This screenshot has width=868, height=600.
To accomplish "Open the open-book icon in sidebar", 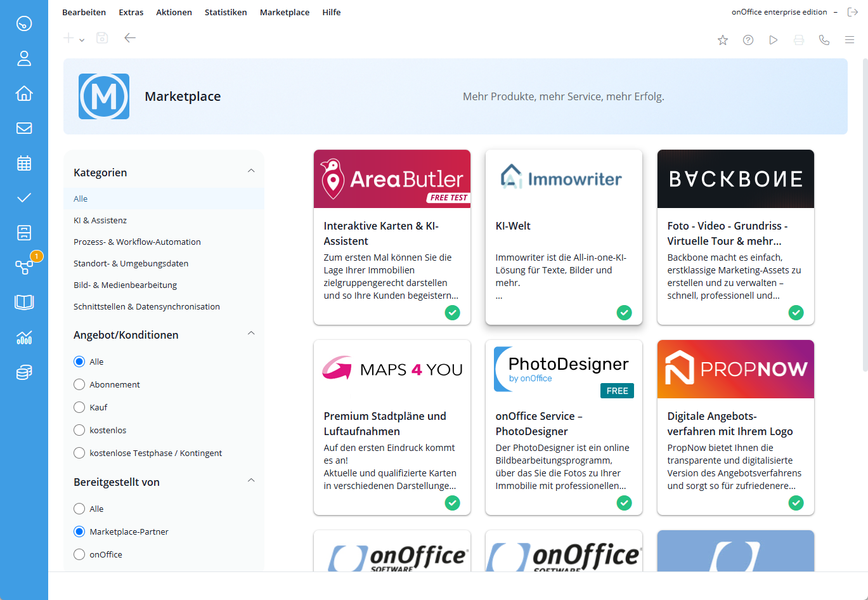I will point(24,302).
